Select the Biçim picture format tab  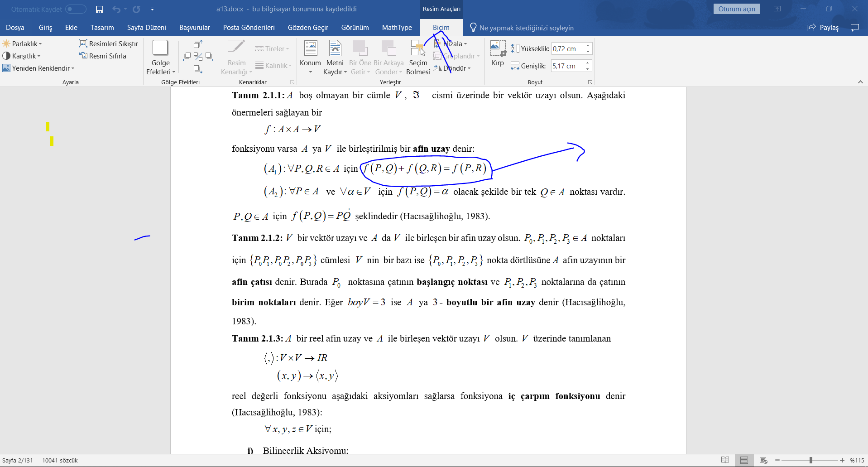tap(441, 28)
